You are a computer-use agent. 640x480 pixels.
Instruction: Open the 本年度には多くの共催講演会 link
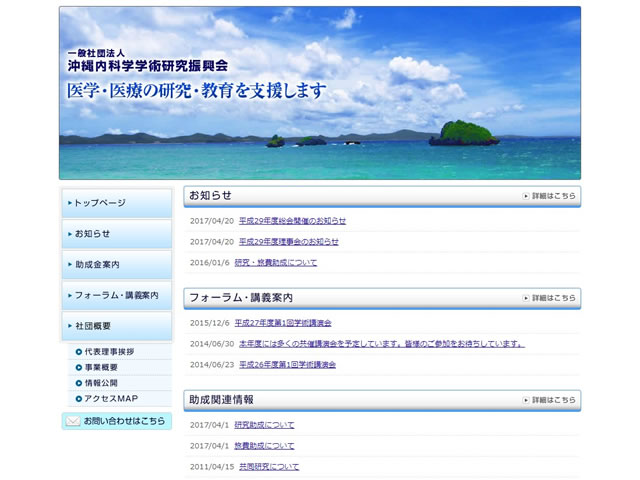click(x=382, y=344)
